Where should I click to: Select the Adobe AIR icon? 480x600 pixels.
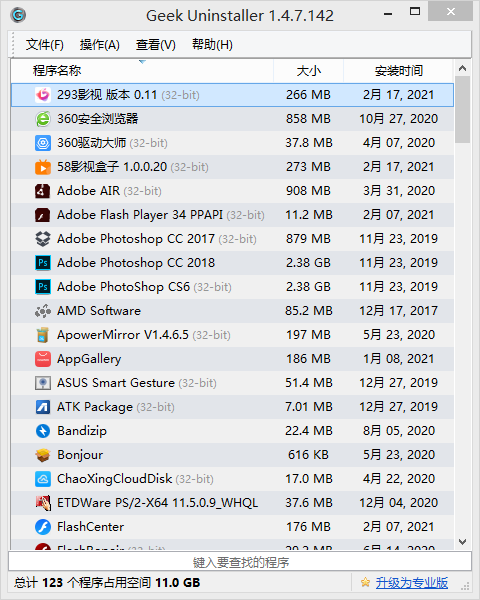click(x=42, y=191)
